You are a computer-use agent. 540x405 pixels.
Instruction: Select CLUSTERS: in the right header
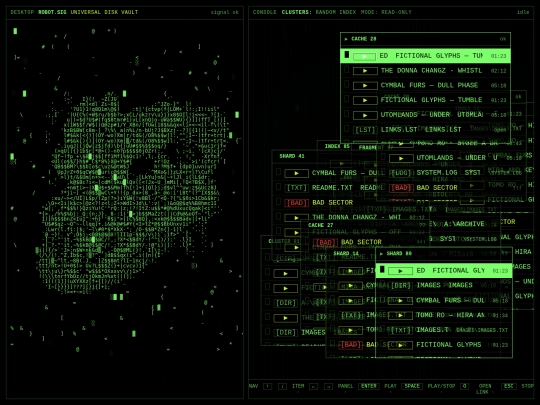[297, 12]
